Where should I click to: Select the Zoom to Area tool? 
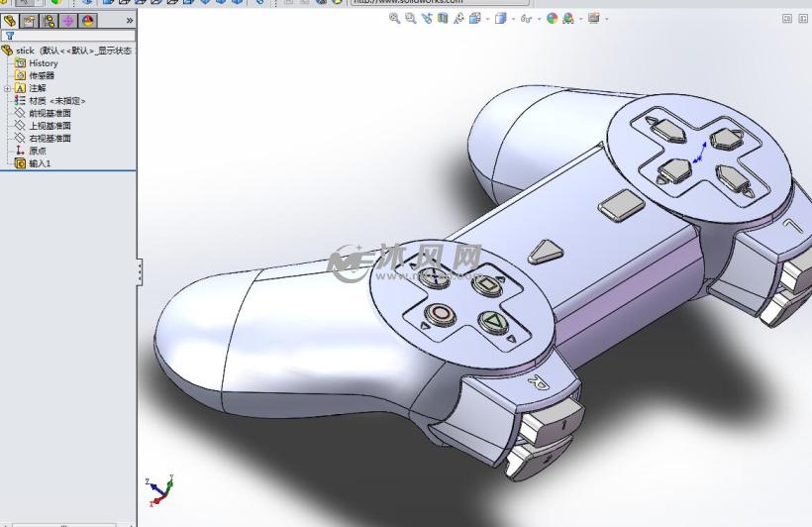pos(411,19)
